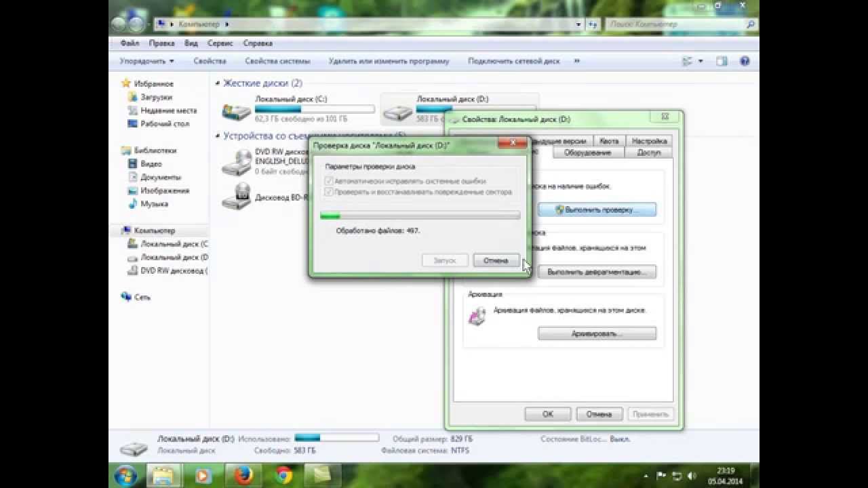The height and width of the screenshot is (488, 868).
Task: Open the breadcrumb arrow after 'Компьютер'
Action: [226, 24]
